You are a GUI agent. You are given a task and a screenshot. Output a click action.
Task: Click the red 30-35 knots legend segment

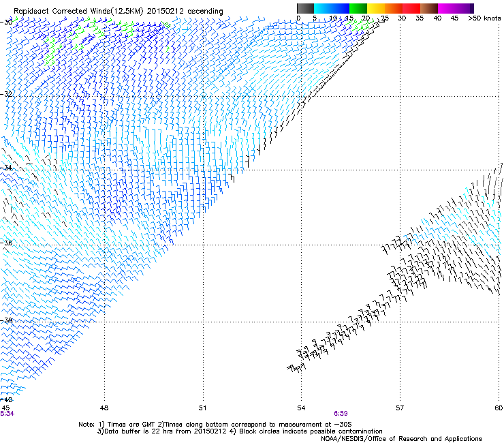coord(411,8)
